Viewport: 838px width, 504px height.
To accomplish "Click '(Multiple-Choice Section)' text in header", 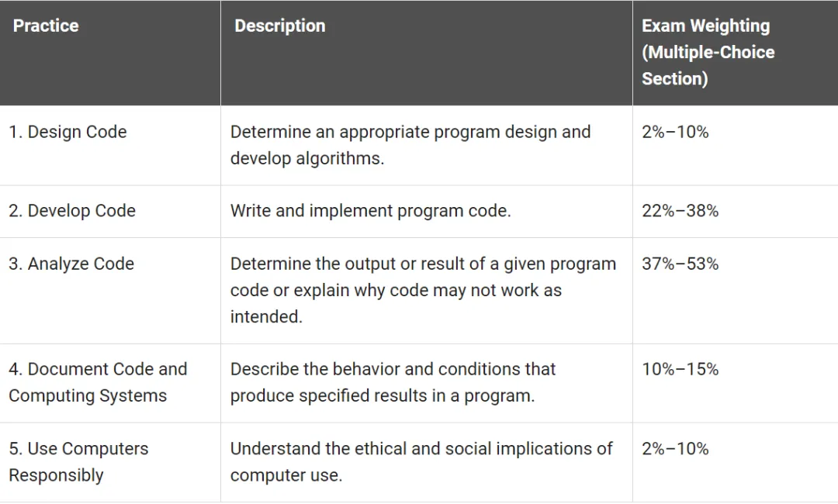I will pos(708,65).
